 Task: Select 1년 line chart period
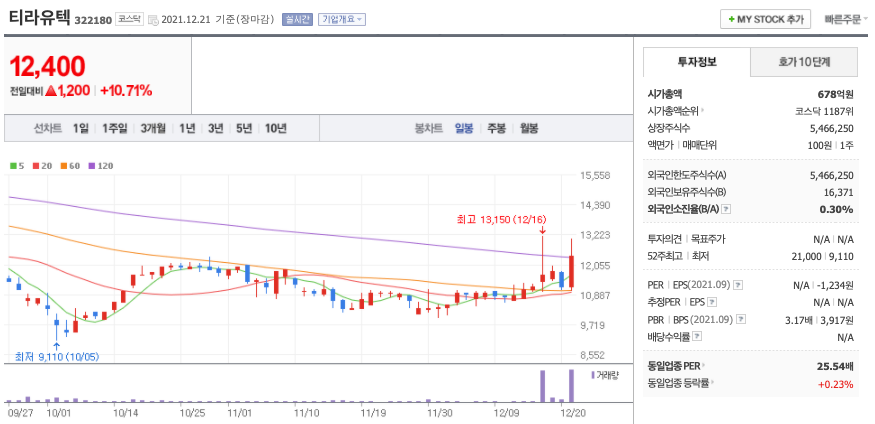click(x=187, y=129)
